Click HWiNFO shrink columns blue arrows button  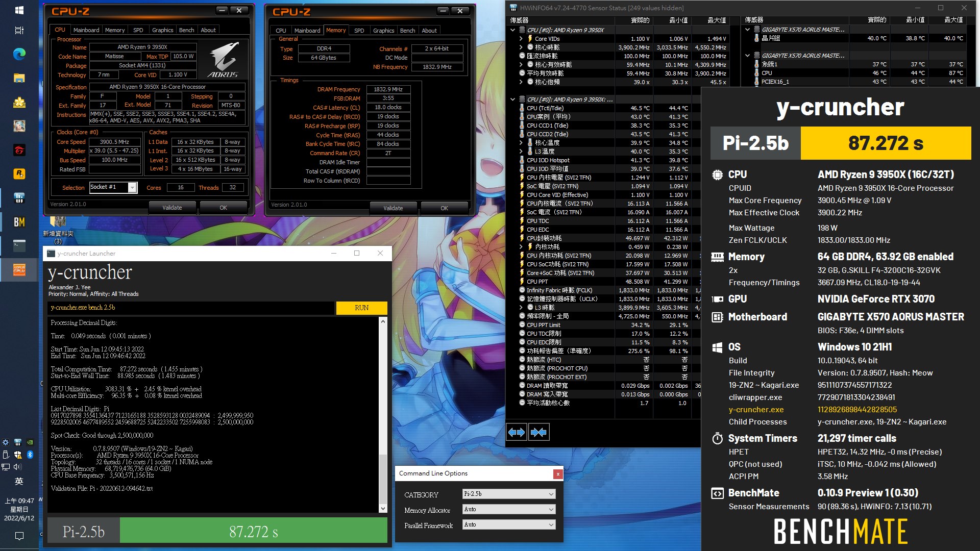538,432
